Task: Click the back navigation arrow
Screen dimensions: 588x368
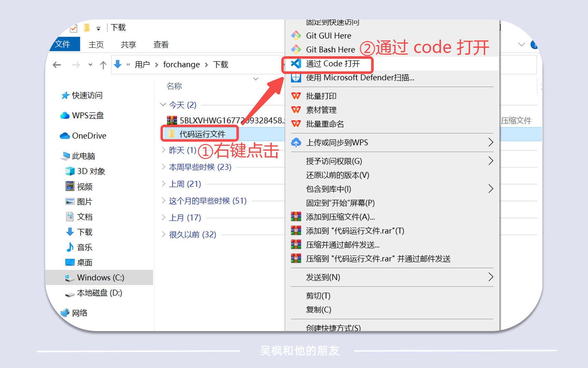Action: [x=57, y=65]
